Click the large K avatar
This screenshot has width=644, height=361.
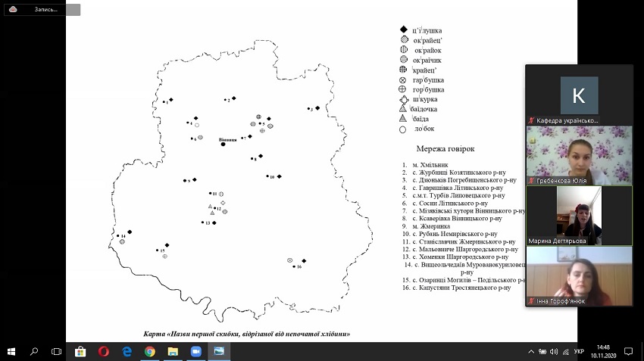click(x=579, y=95)
